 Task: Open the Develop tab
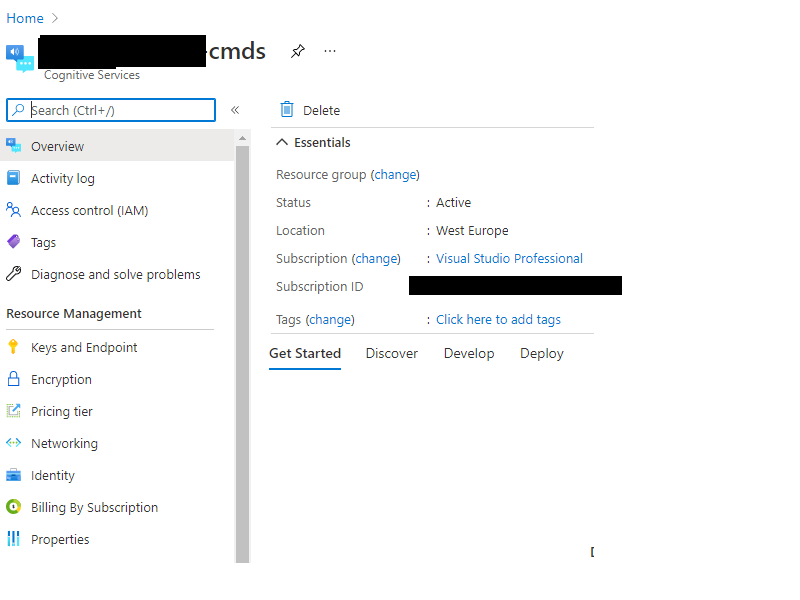tap(469, 353)
